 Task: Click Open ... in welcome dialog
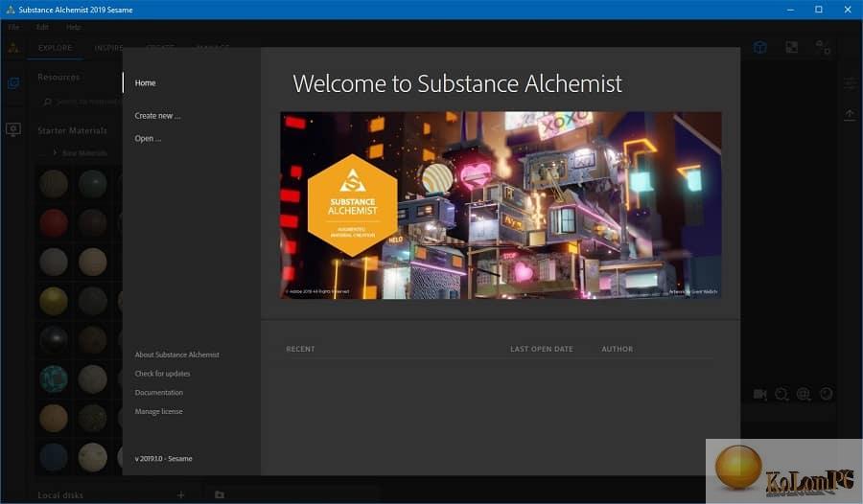point(148,138)
